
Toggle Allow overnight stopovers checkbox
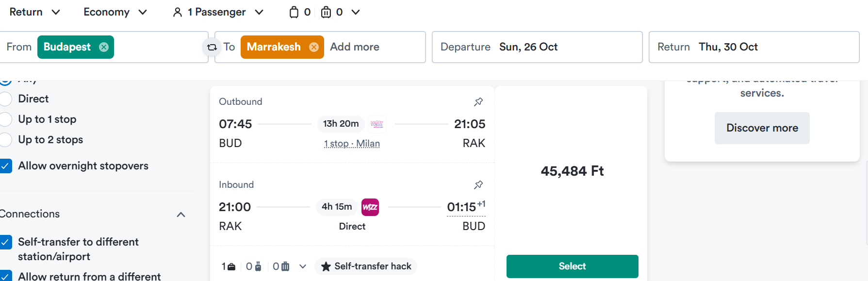pyautogui.click(x=6, y=166)
